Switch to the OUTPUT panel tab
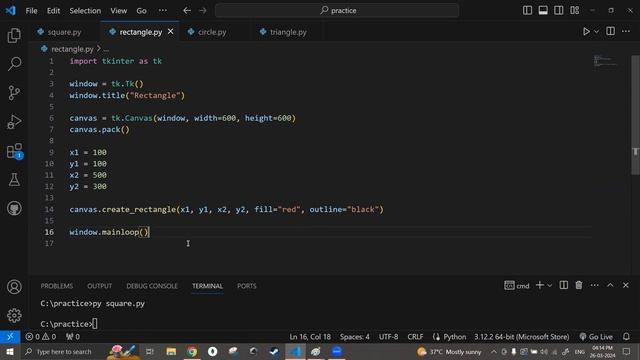Screen dimensions: 640x360 point(99,286)
